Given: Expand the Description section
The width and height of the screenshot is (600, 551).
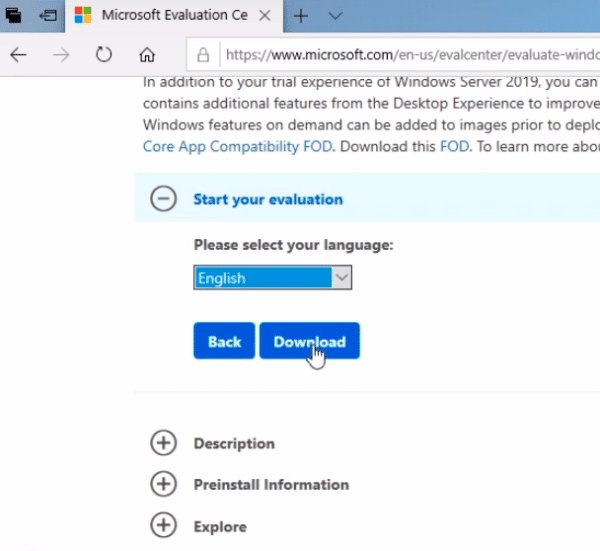Looking at the screenshot, I should click(x=163, y=443).
